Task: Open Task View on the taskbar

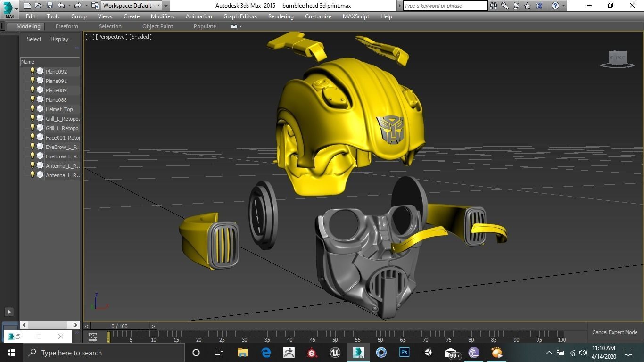Action: (x=219, y=353)
